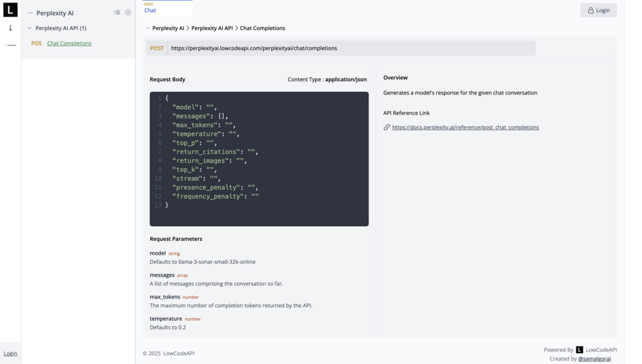Click the down arrow icon in left rail
642x364 pixels.
pyautogui.click(x=10, y=28)
